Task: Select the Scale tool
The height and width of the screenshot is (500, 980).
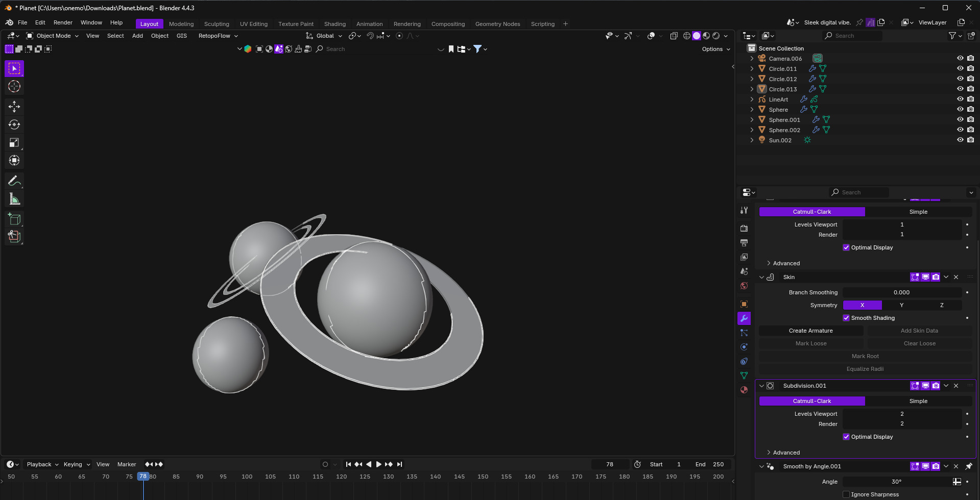Action: click(x=14, y=142)
